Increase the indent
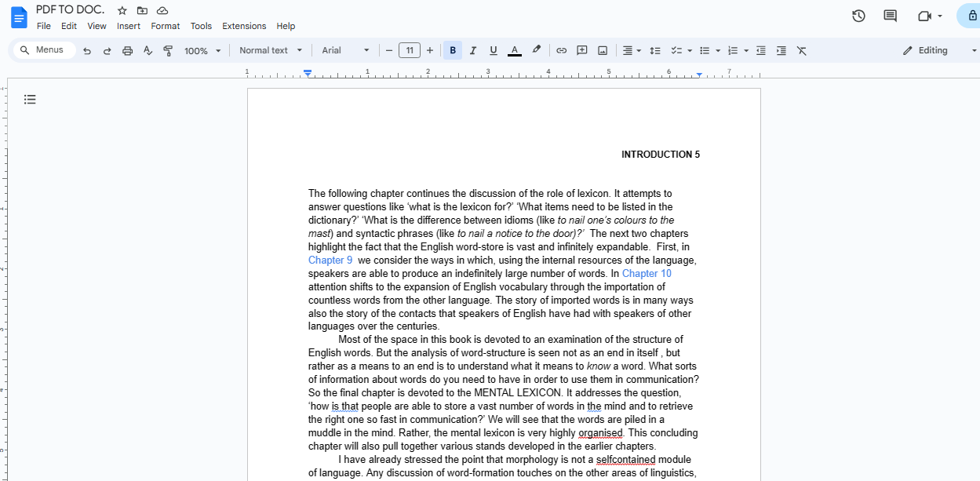The image size is (980, 481). pos(781,50)
